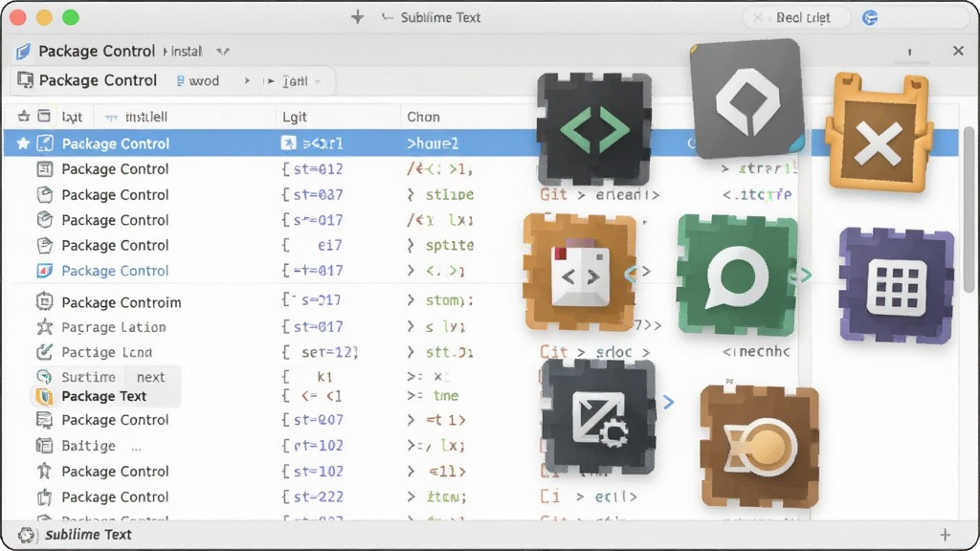Click the 'Package Text' entry
The image size is (980, 551).
pos(103,396)
